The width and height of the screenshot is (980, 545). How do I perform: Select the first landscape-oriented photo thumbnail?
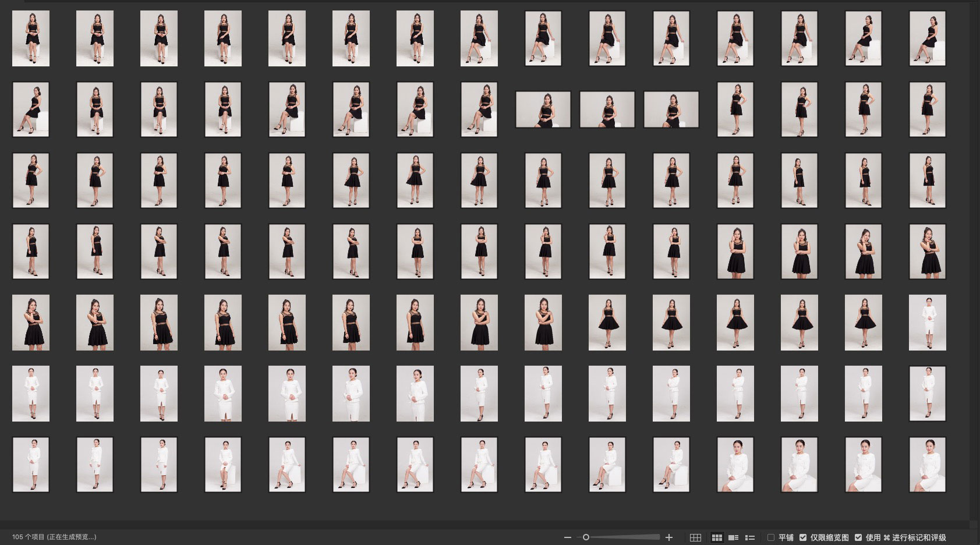coord(543,109)
